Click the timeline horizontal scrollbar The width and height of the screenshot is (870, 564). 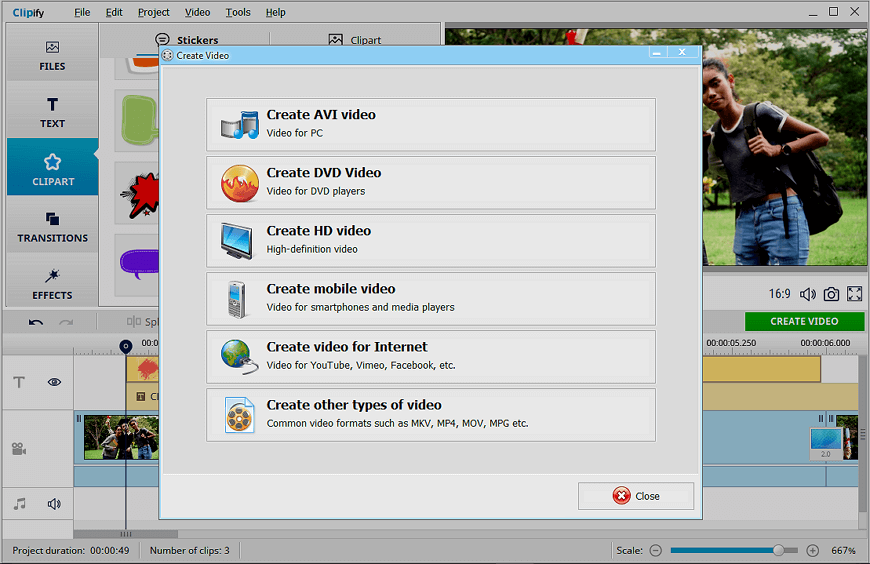[x=126, y=534]
